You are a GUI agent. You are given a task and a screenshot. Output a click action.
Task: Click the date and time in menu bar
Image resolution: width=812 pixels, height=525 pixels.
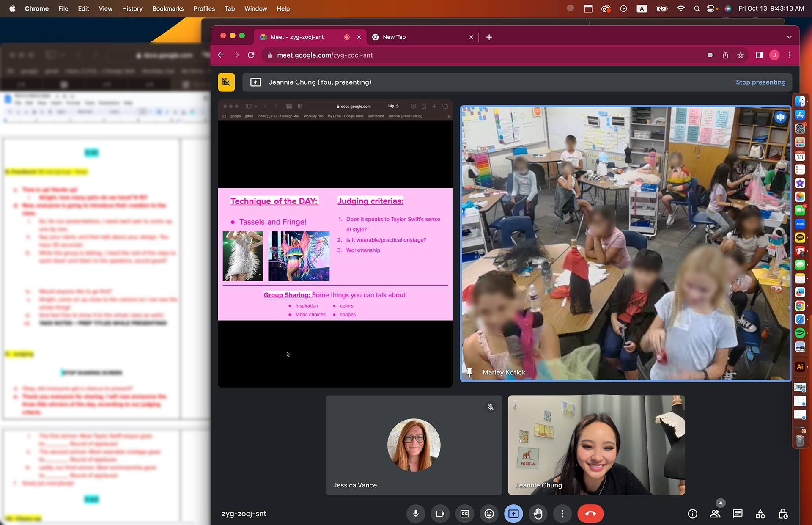(x=771, y=8)
